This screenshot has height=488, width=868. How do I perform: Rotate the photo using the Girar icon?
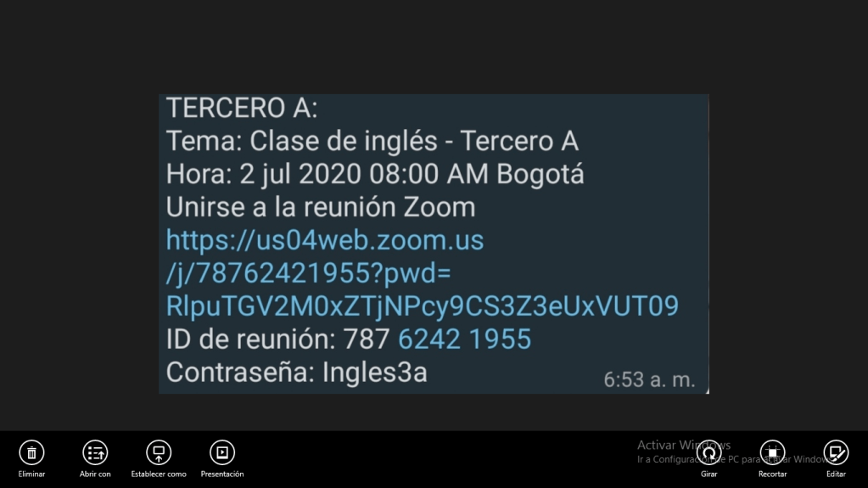pyautogui.click(x=709, y=452)
